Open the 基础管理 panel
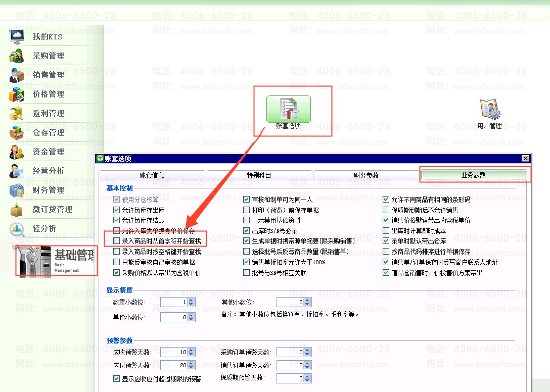Screen dimensions: 550x392 click(56, 260)
